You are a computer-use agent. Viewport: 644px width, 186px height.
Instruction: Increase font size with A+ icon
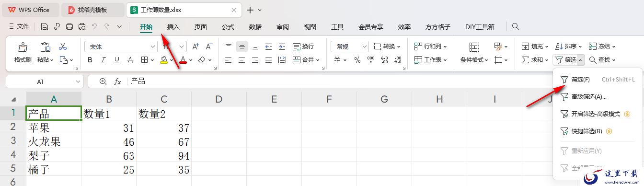point(195,46)
